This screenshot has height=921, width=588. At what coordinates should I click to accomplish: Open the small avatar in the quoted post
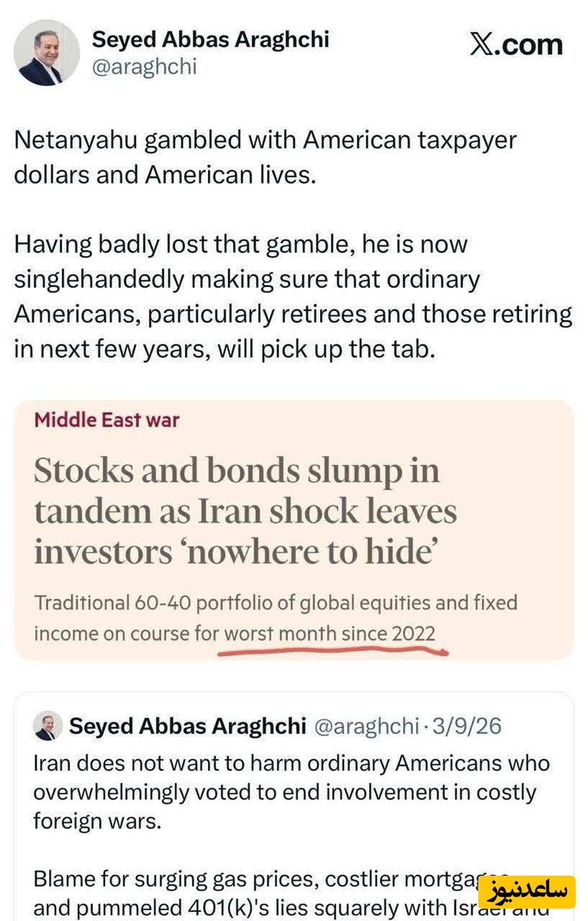(48, 725)
